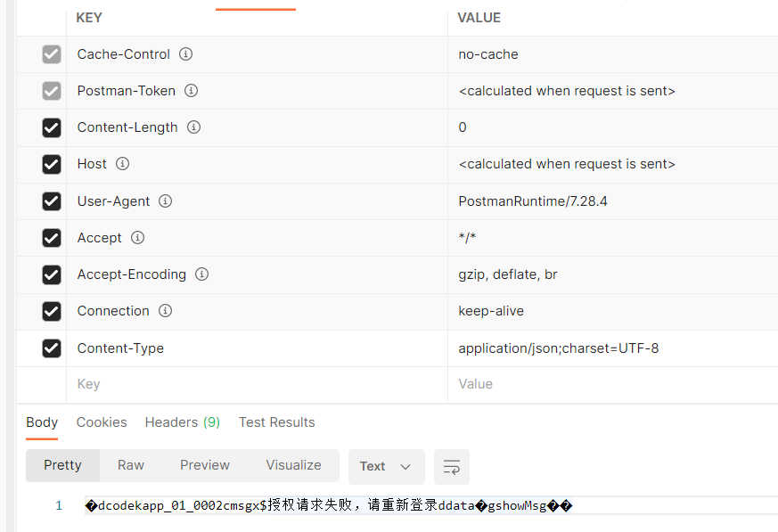Click the Host calculated value text
Viewport: 778px width, 532px height.
[567, 164]
